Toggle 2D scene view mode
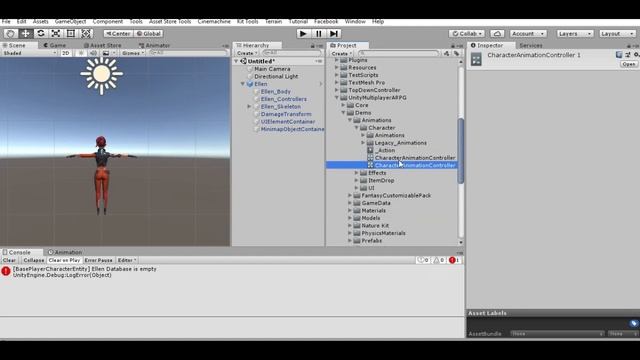 click(65, 53)
